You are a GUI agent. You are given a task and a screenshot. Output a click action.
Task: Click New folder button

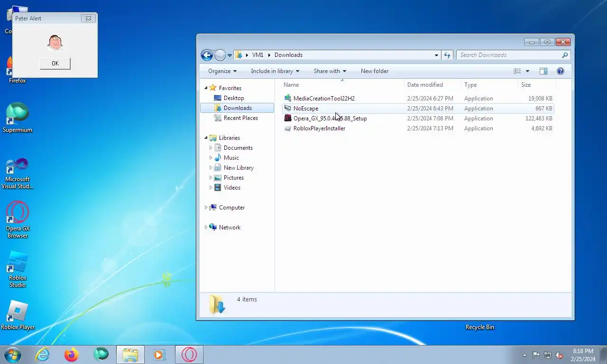click(375, 71)
